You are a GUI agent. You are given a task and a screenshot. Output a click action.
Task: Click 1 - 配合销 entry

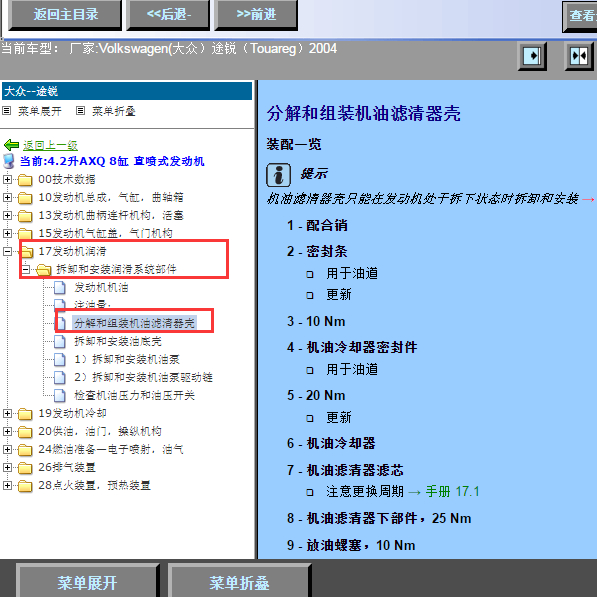click(x=317, y=225)
